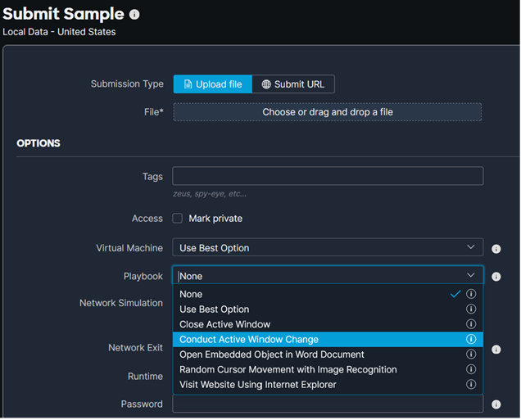Choose Close Active Window playbook
Image resolution: width=521 pixels, height=420 pixels.
(x=328, y=324)
